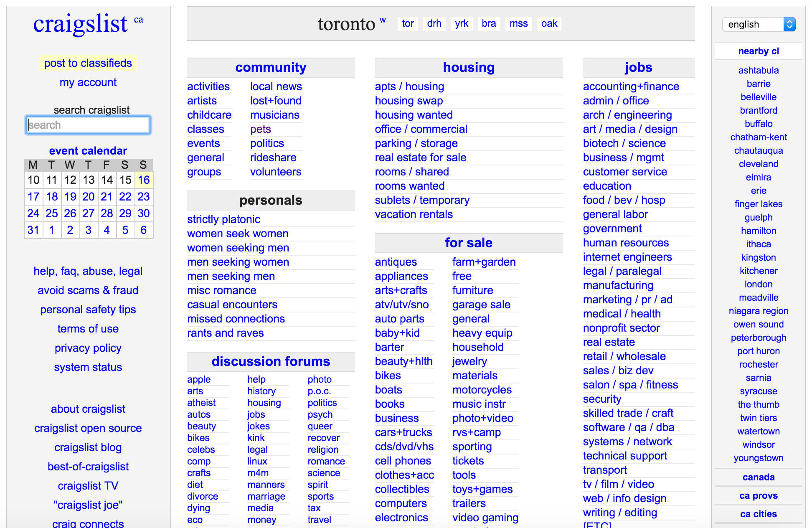Browse cell phones for sale
812x528 pixels.
click(x=403, y=461)
